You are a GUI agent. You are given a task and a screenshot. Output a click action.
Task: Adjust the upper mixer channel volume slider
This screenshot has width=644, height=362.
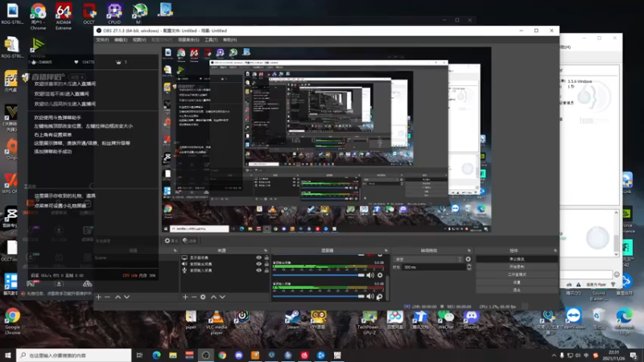pos(319,275)
